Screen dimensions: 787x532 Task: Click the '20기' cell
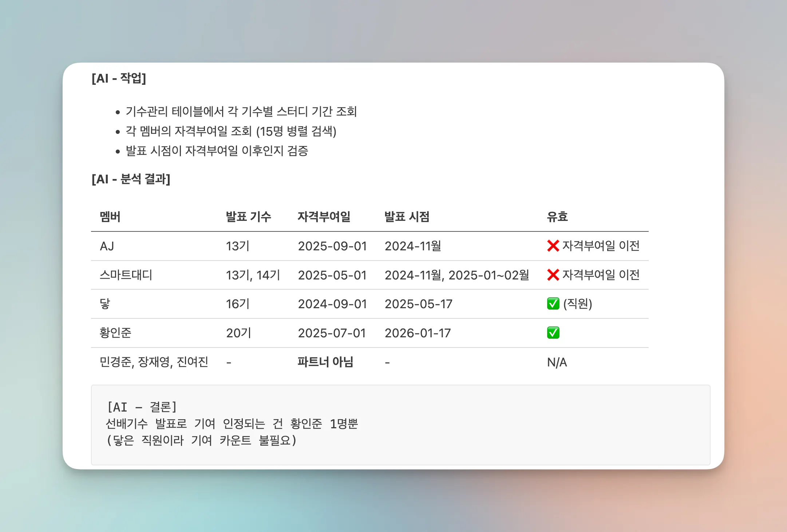point(239,333)
